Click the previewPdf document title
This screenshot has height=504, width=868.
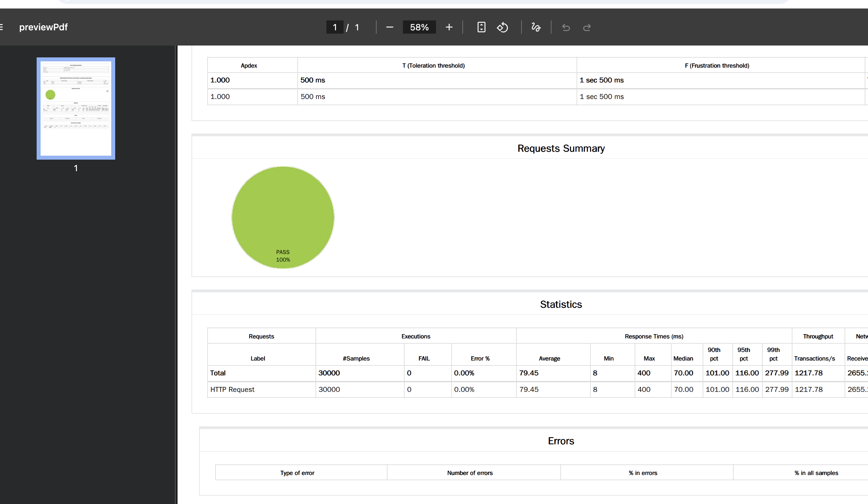point(44,27)
